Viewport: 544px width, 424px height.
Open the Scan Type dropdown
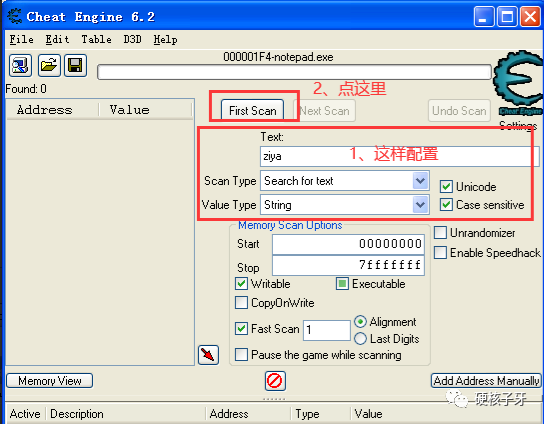click(420, 180)
